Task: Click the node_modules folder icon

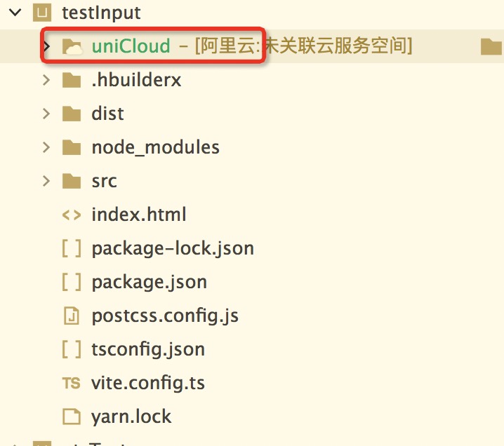Action: pyautogui.click(x=72, y=147)
